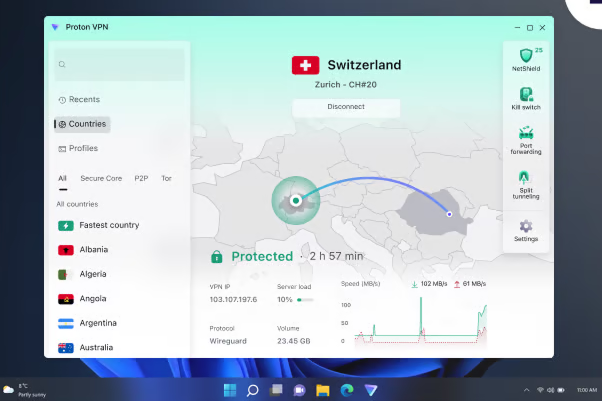Image resolution: width=602 pixels, height=401 pixels.
Task: Open the Port forwarding icon
Action: click(x=526, y=133)
